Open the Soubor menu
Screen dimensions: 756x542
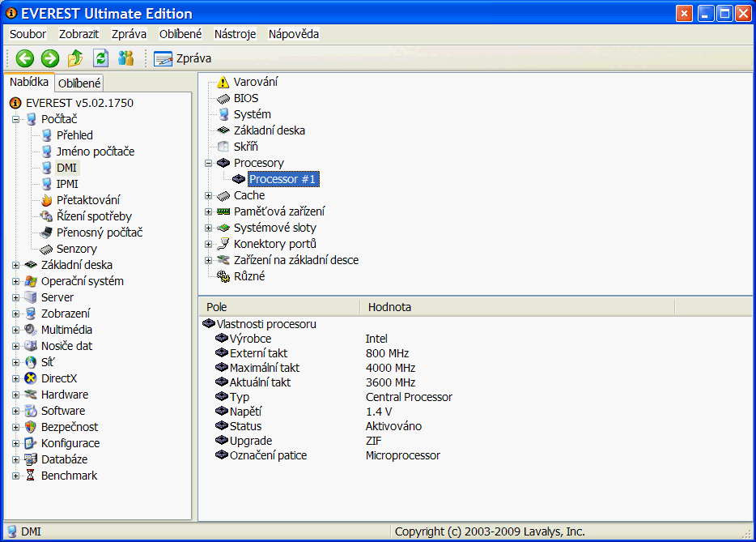[x=28, y=34]
